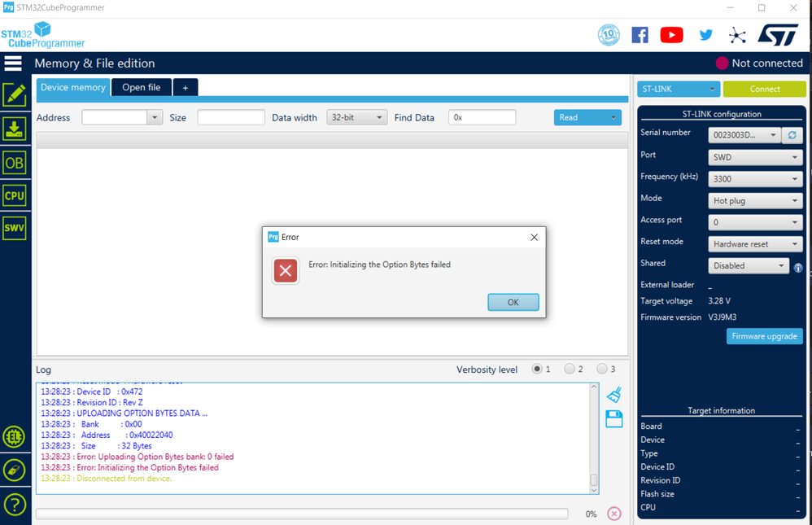Open the external loaders EL icon
This screenshot has width=812, height=525.
click(14, 437)
